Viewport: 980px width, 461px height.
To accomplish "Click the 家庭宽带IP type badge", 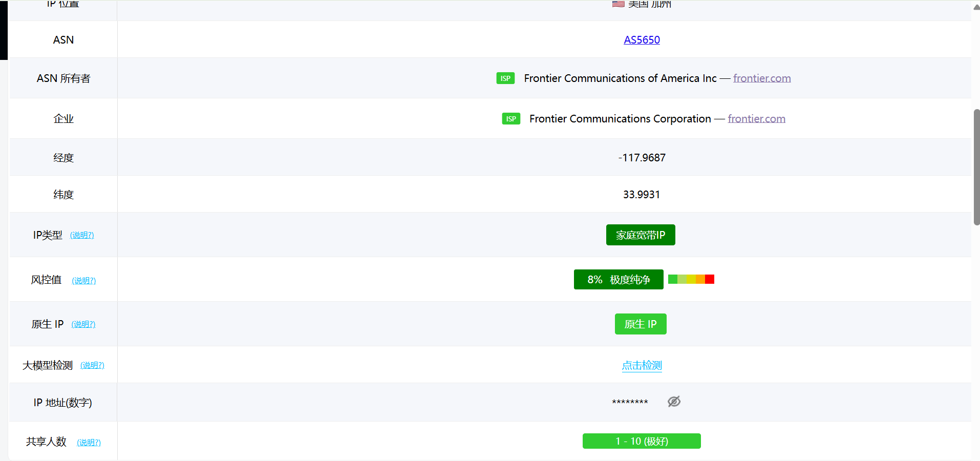I will 640,235.
